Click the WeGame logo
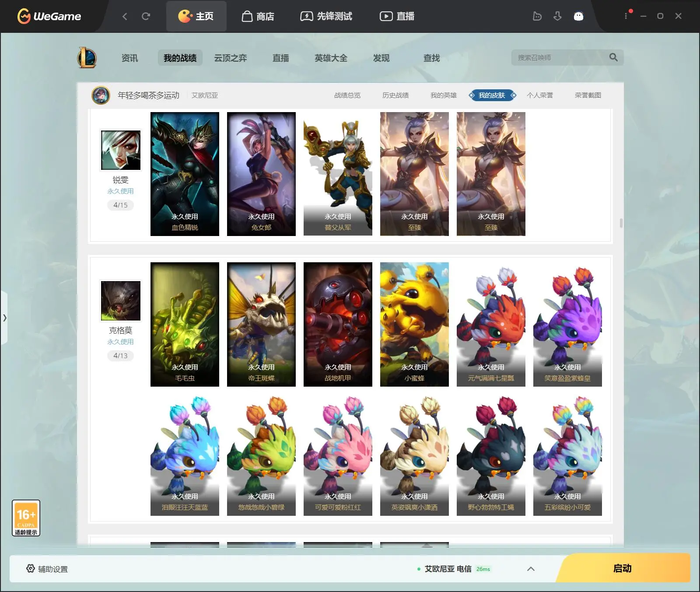Image resolution: width=700 pixels, height=592 pixels. click(49, 16)
